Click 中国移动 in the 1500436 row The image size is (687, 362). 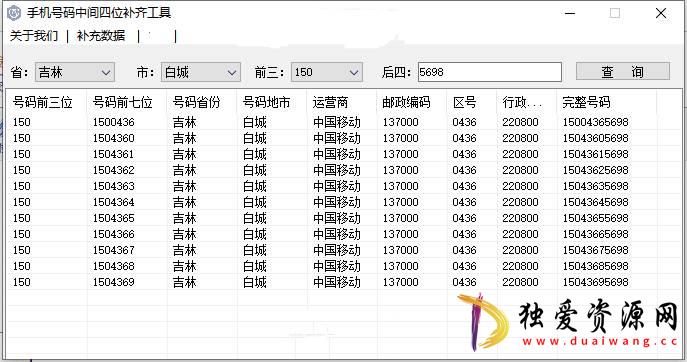point(336,122)
